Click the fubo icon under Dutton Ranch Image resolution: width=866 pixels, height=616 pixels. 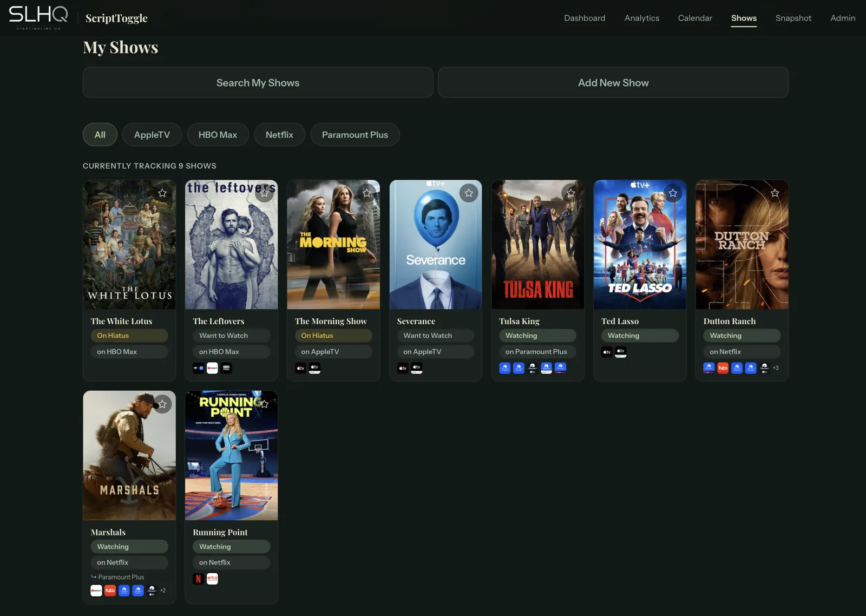(723, 368)
